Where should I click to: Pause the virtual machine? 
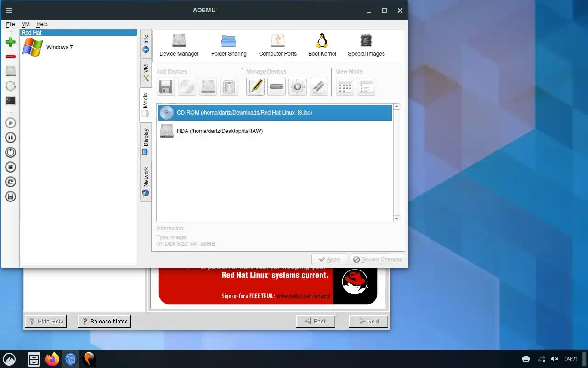10,138
